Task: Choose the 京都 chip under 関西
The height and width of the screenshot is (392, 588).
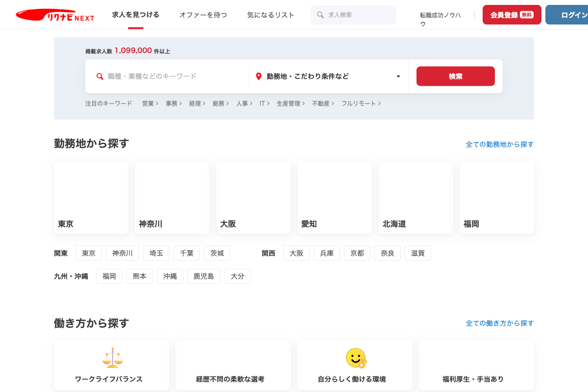Action: [357, 253]
